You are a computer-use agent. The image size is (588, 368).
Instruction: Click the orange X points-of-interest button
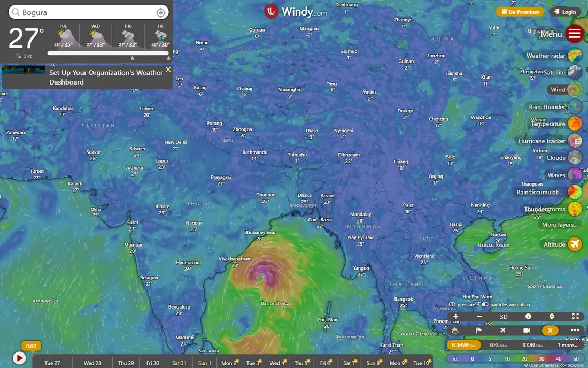point(550,331)
